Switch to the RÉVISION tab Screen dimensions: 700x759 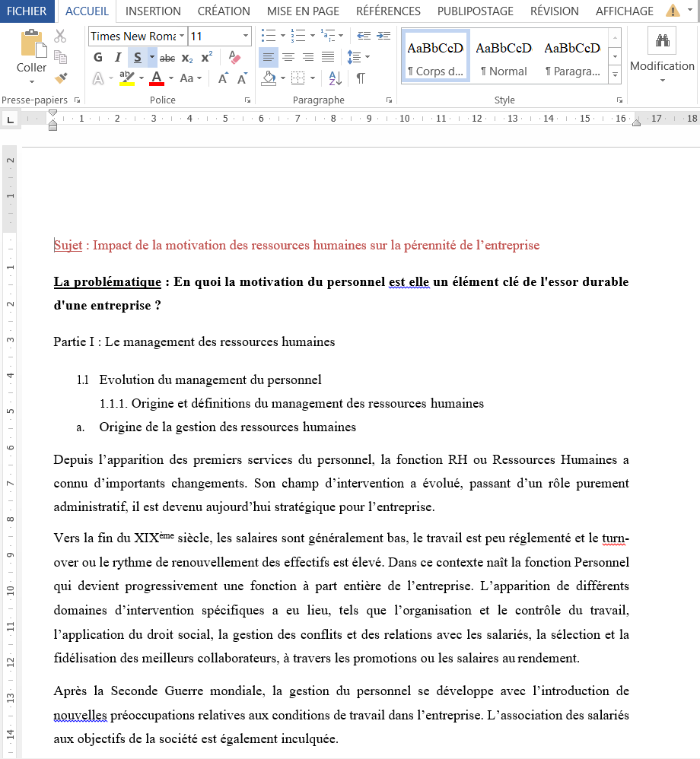555,11
